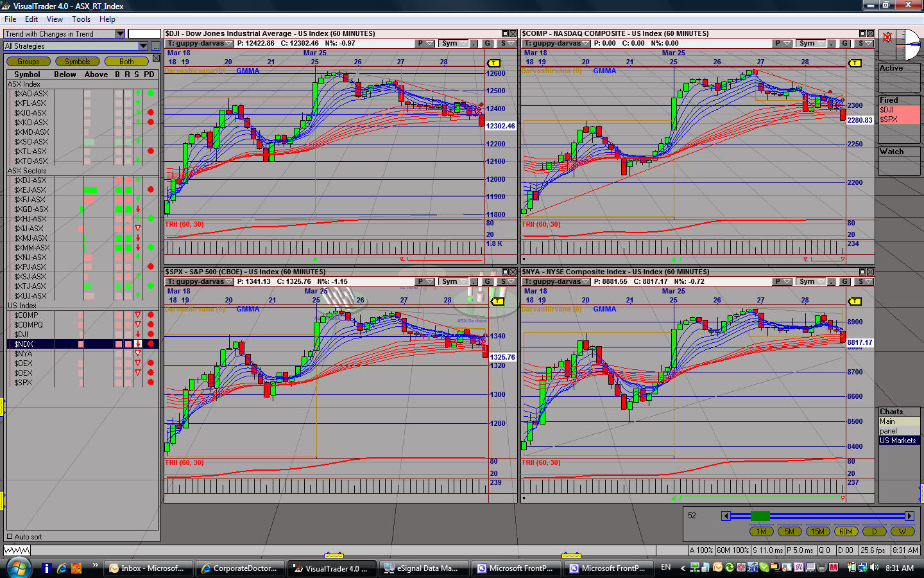This screenshot has width=924, height=578.
Task: Switch charts to 5M timeframe
Action: pyautogui.click(x=789, y=532)
